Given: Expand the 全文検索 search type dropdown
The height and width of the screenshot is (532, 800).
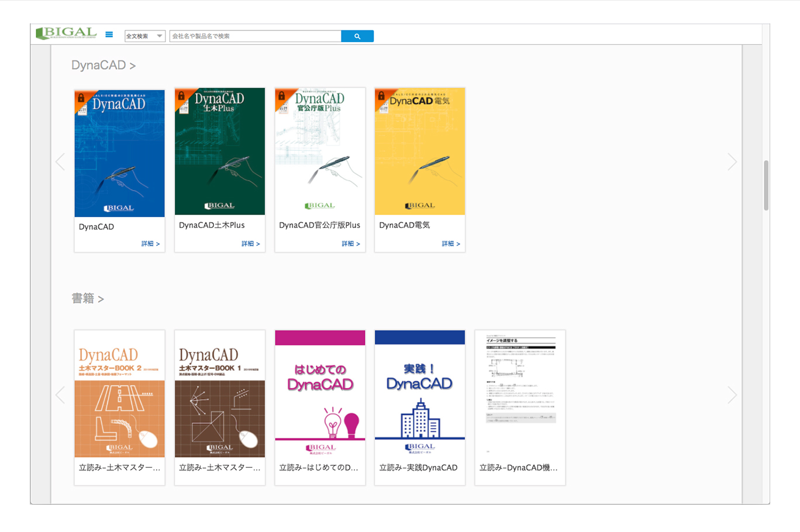Looking at the screenshot, I should pyautogui.click(x=144, y=36).
